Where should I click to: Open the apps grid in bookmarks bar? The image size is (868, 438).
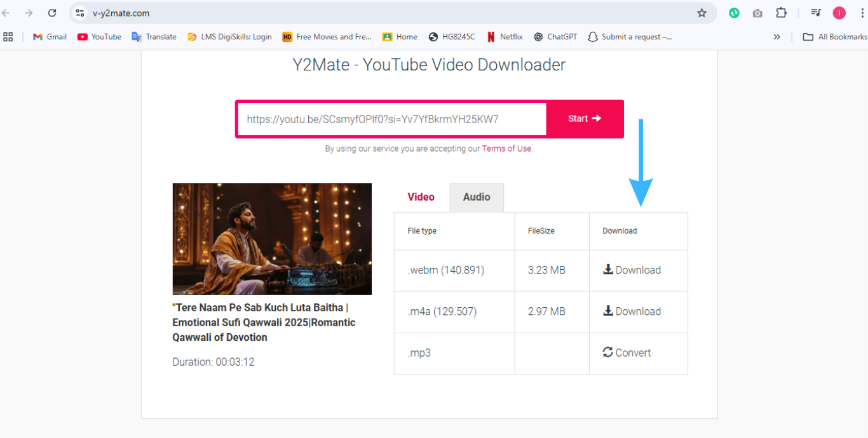pos(8,37)
